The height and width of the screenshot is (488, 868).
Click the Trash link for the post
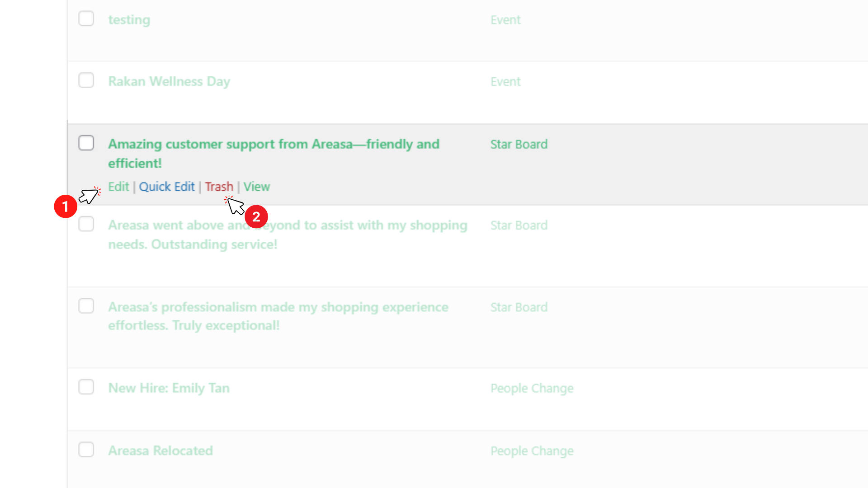point(219,187)
